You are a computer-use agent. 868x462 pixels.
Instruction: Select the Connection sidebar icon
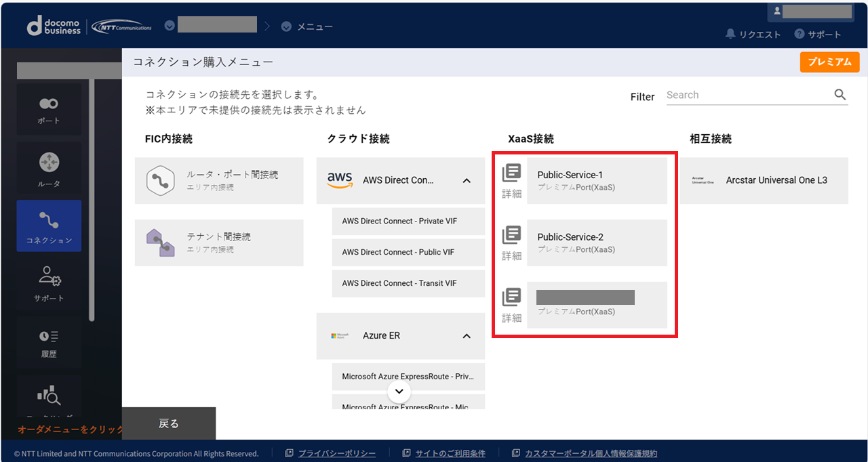pyautogui.click(x=49, y=226)
